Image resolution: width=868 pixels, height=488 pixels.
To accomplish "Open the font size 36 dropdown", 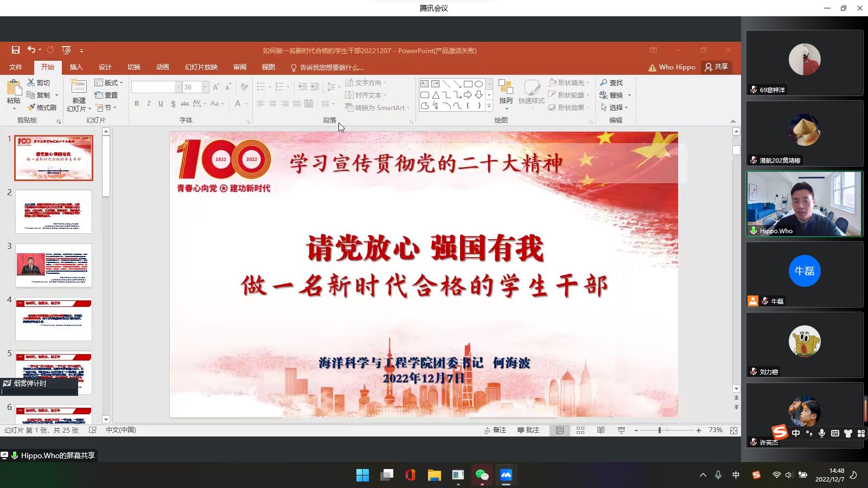I will (x=205, y=87).
